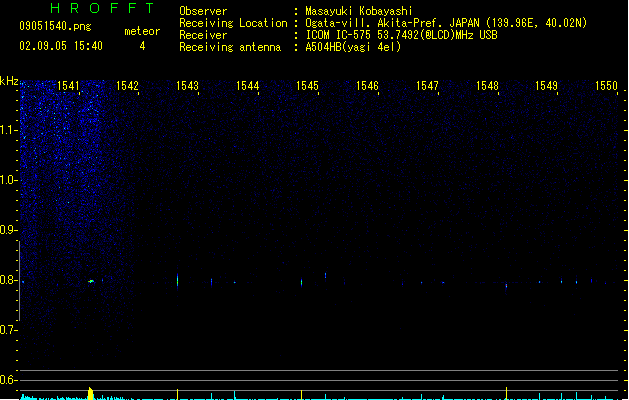Click the 0.7 kHz axis label

point(8,330)
